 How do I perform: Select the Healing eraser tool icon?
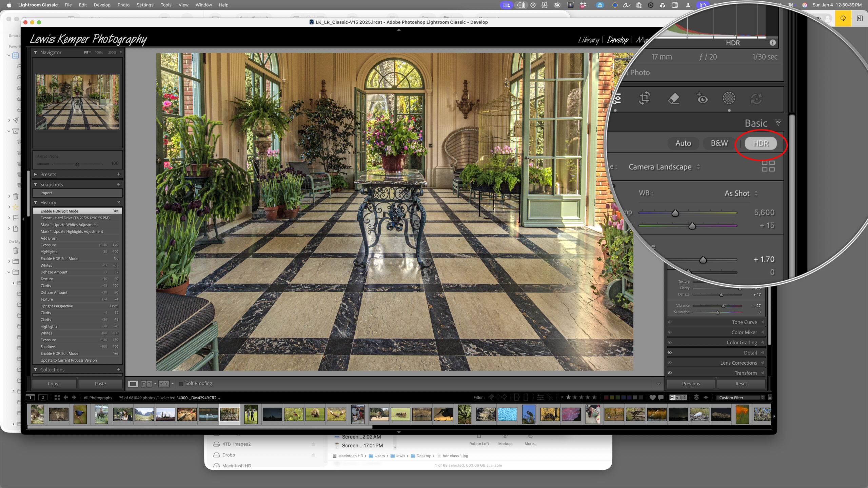click(673, 98)
